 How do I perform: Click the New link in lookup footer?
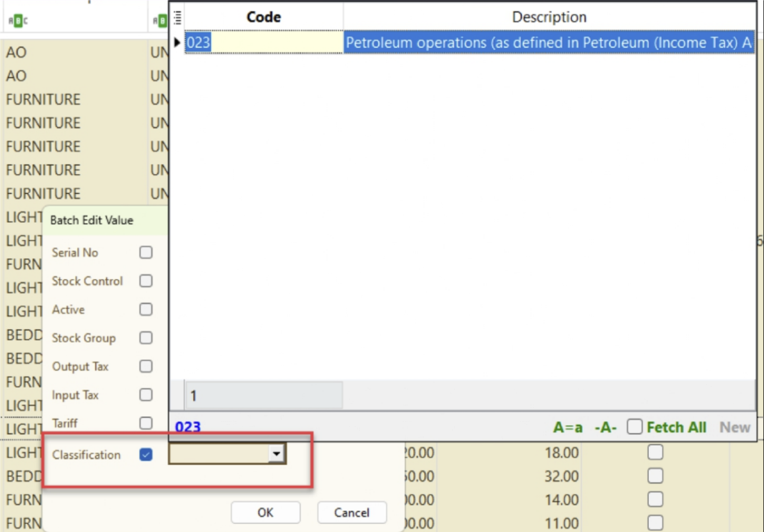point(735,427)
